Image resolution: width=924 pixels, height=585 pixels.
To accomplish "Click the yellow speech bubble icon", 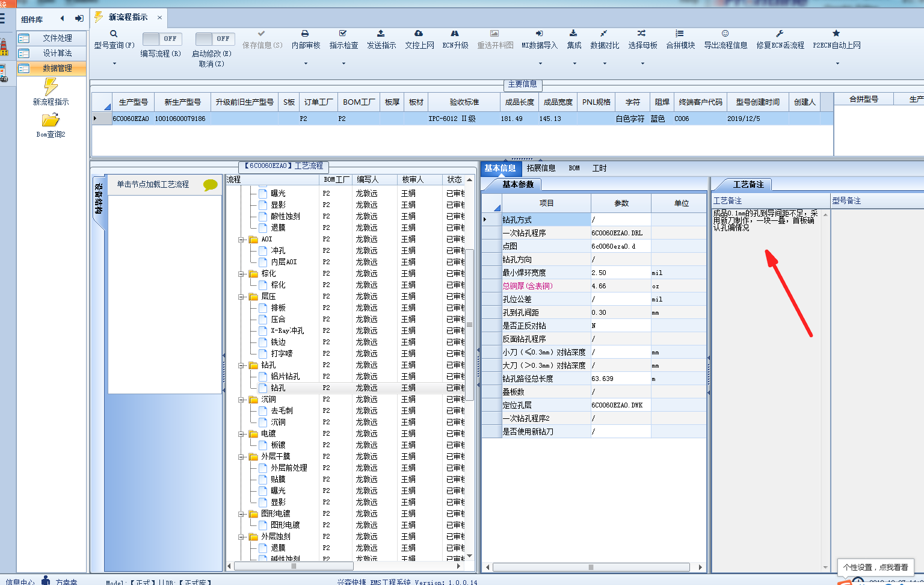I will click(211, 185).
